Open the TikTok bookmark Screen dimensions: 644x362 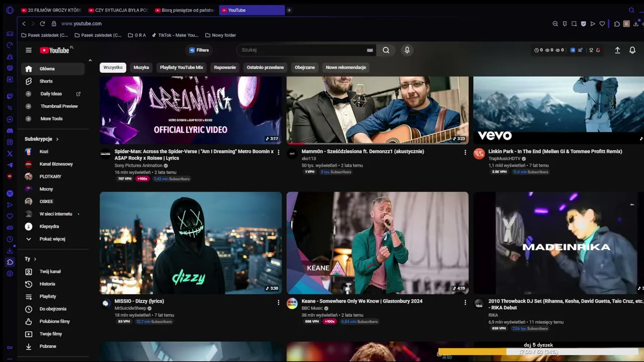(175, 35)
